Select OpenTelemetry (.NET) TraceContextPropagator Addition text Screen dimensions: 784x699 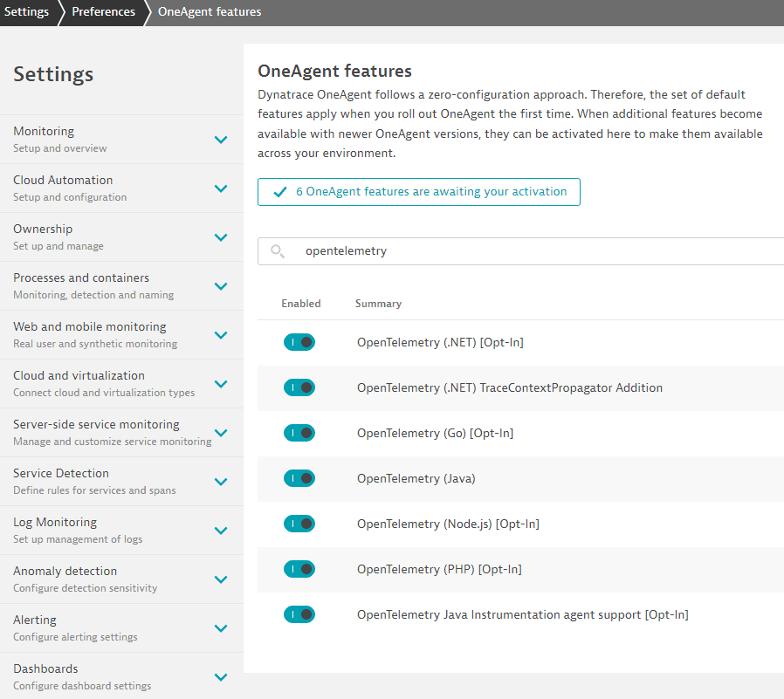click(x=510, y=388)
